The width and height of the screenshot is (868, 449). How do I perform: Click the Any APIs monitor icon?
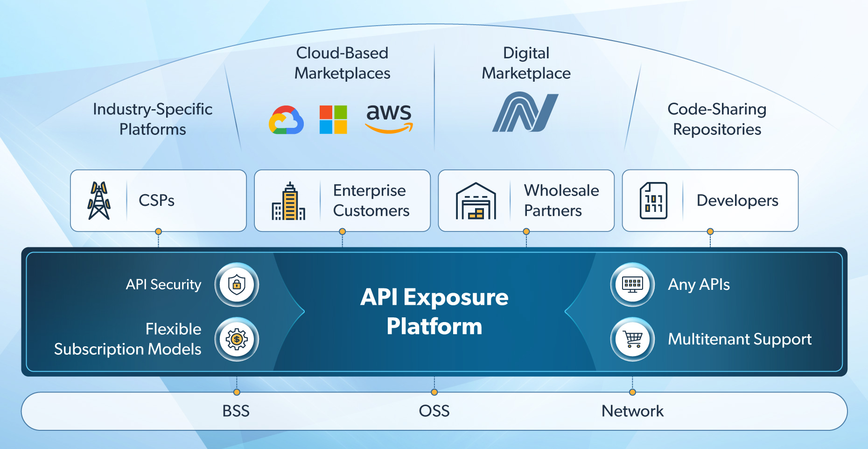tap(632, 284)
